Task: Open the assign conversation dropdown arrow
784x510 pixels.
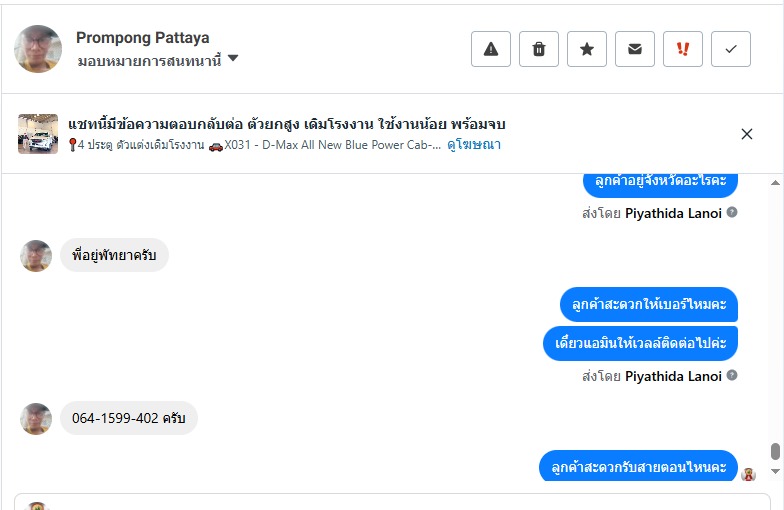Action: pyautogui.click(x=233, y=59)
